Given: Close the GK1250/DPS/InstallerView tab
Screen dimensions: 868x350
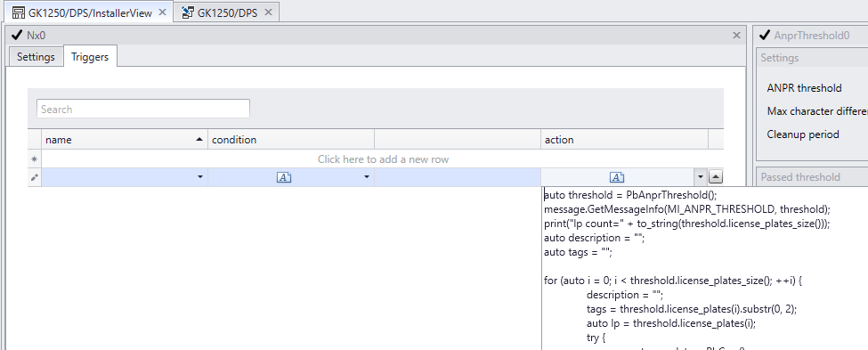Looking at the screenshot, I should click(x=162, y=12).
